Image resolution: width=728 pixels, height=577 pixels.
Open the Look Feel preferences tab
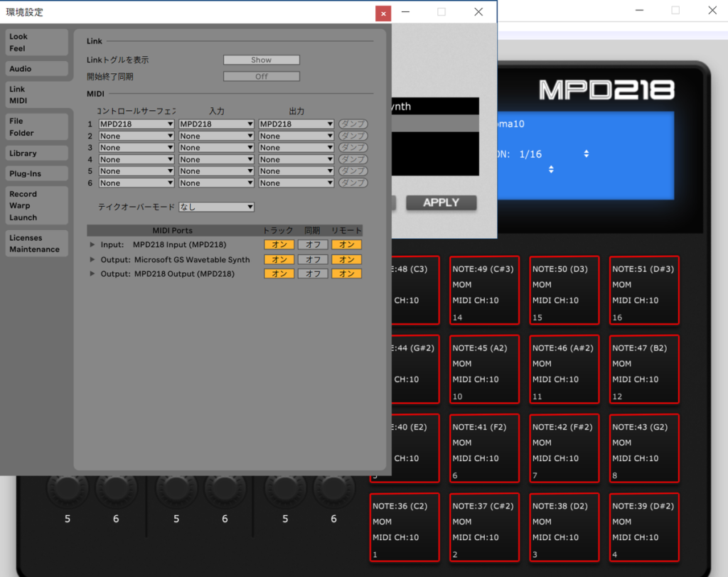(37, 42)
